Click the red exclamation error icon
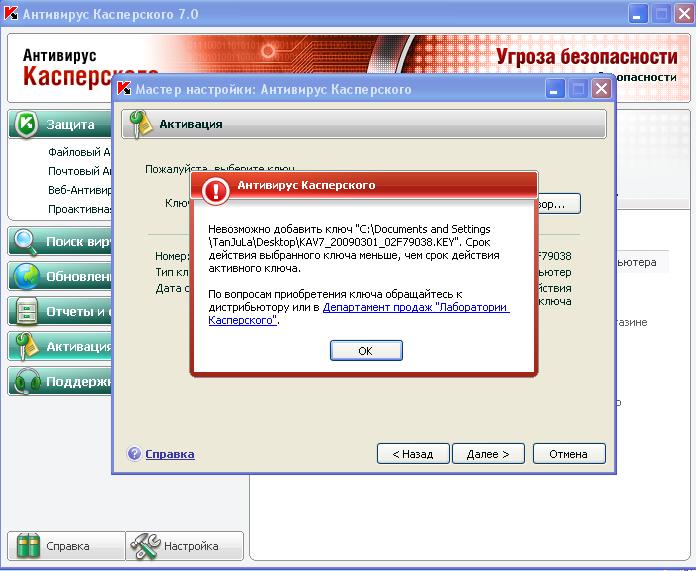Image resolution: width=696 pixels, height=571 pixels. point(215,191)
